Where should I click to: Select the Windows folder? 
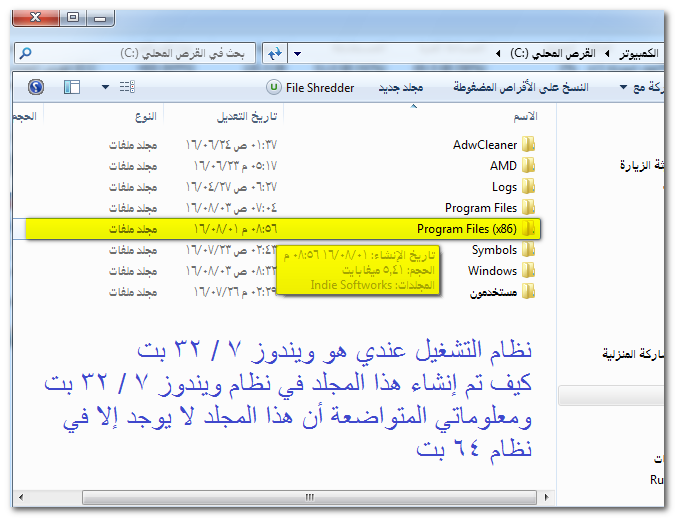[492, 271]
